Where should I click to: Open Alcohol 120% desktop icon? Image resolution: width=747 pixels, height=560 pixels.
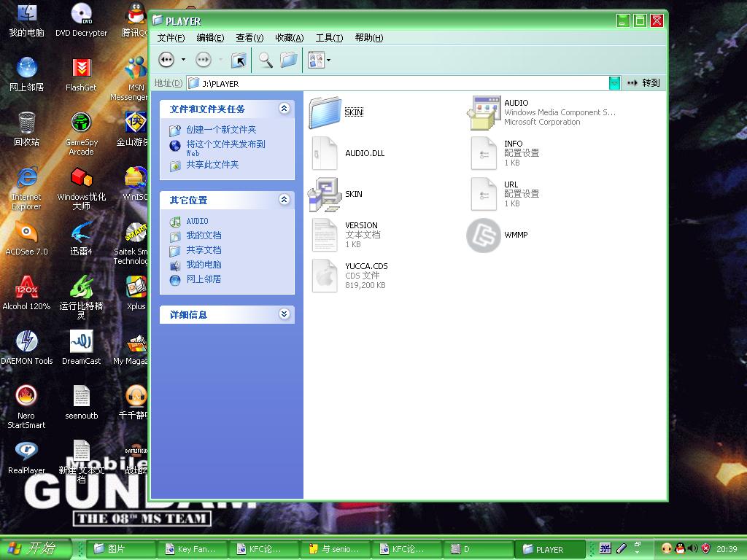27,293
